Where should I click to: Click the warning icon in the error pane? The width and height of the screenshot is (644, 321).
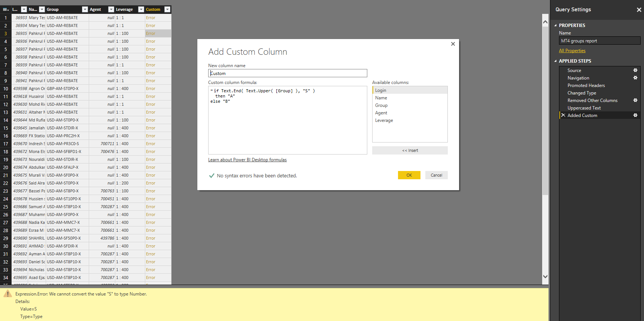[7, 294]
